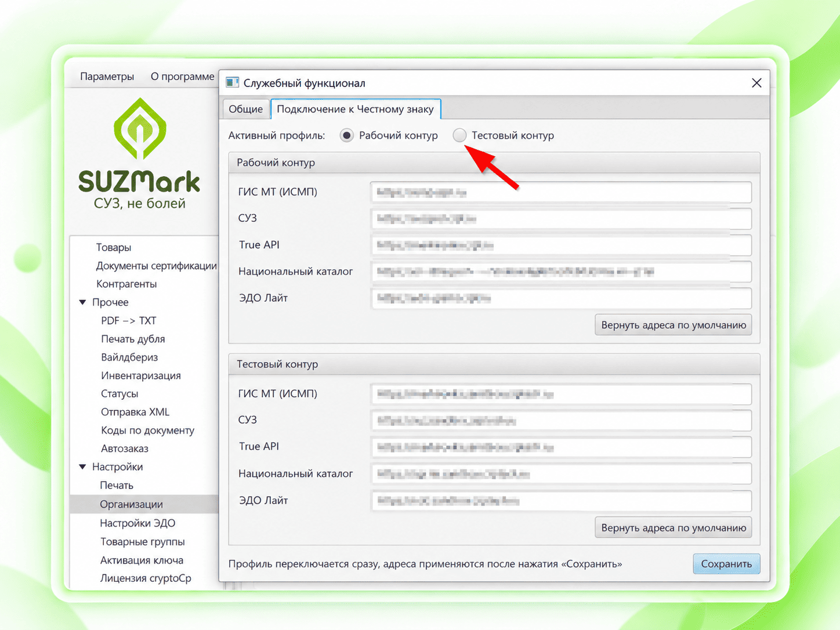This screenshot has height=630, width=840.
Task: Select Активация ключа tree item
Action: (142, 560)
